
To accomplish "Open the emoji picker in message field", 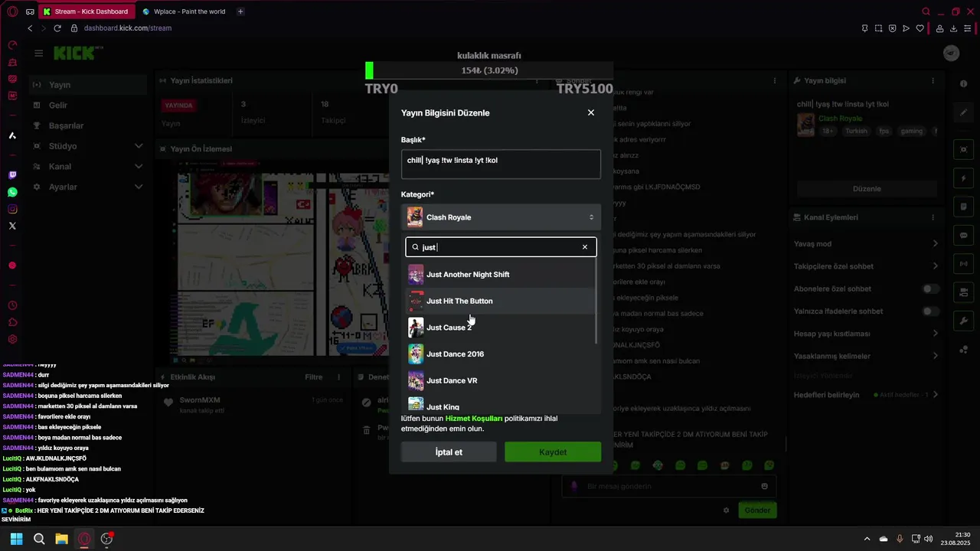I will [x=764, y=486].
